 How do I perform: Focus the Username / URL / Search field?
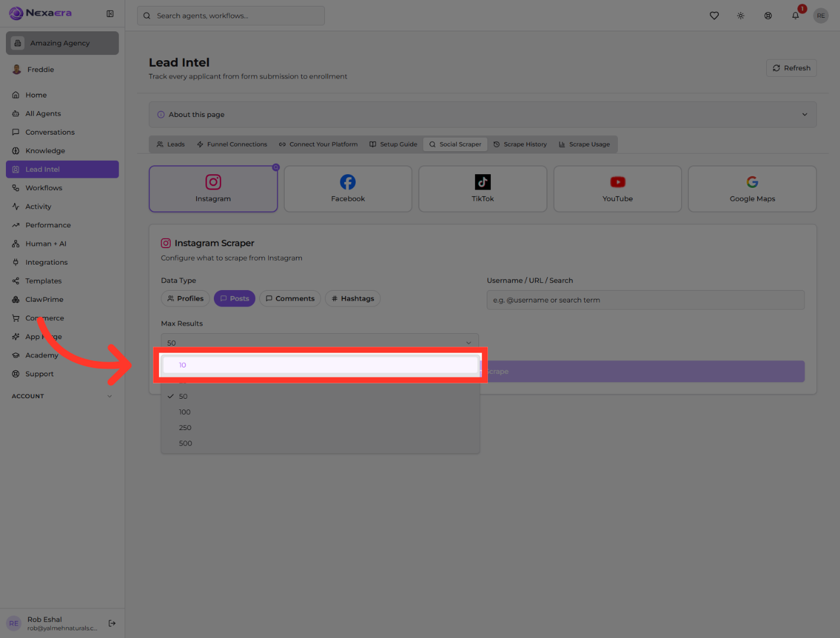646,300
